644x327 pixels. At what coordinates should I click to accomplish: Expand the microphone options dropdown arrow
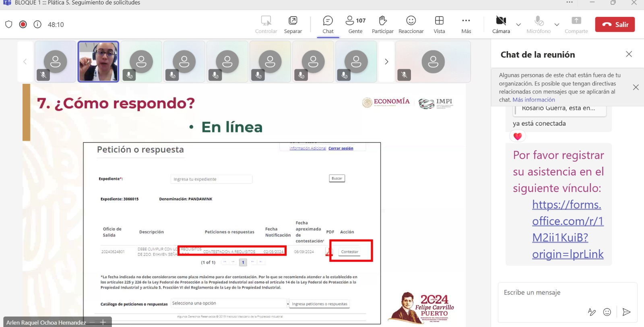[x=557, y=25]
